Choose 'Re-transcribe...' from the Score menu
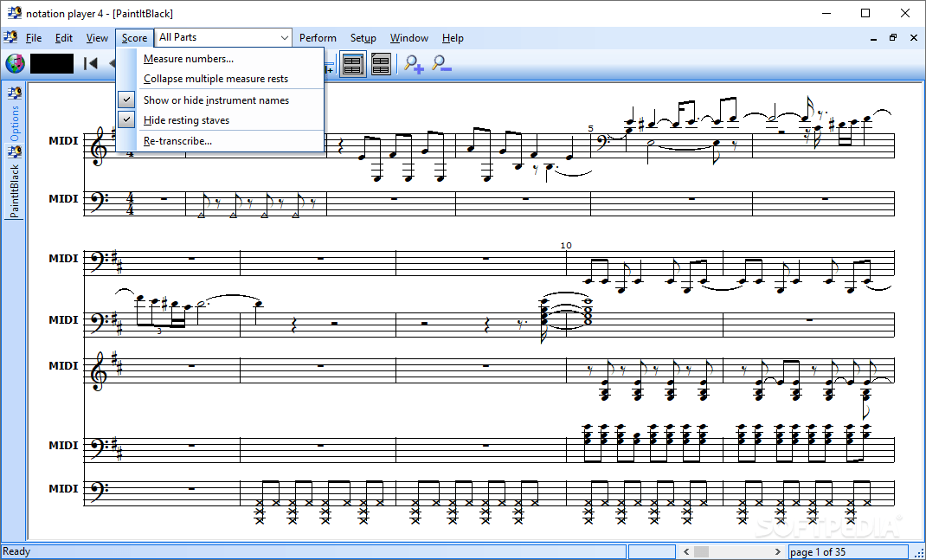 pyautogui.click(x=177, y=140)
